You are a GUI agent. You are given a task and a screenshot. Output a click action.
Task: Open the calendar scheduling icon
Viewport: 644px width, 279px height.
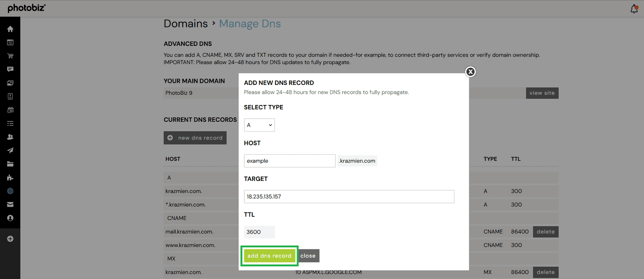tap(10, 110)
